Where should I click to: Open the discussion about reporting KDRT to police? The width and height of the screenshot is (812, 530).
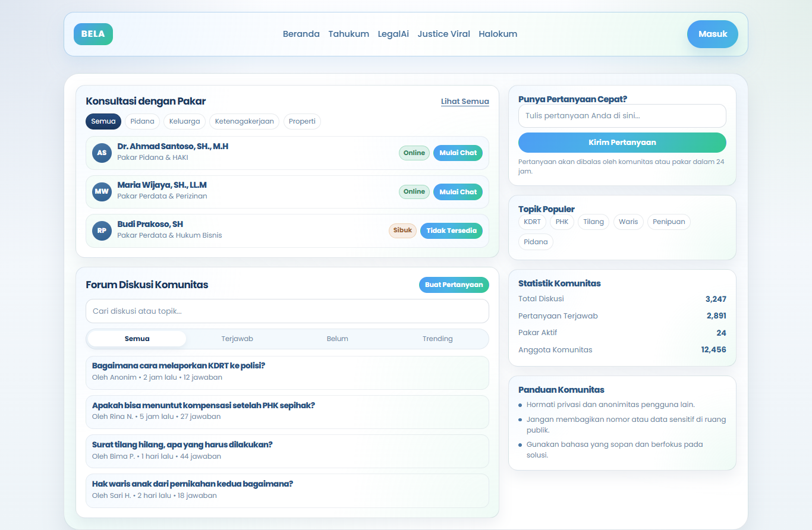click(178, 365)
